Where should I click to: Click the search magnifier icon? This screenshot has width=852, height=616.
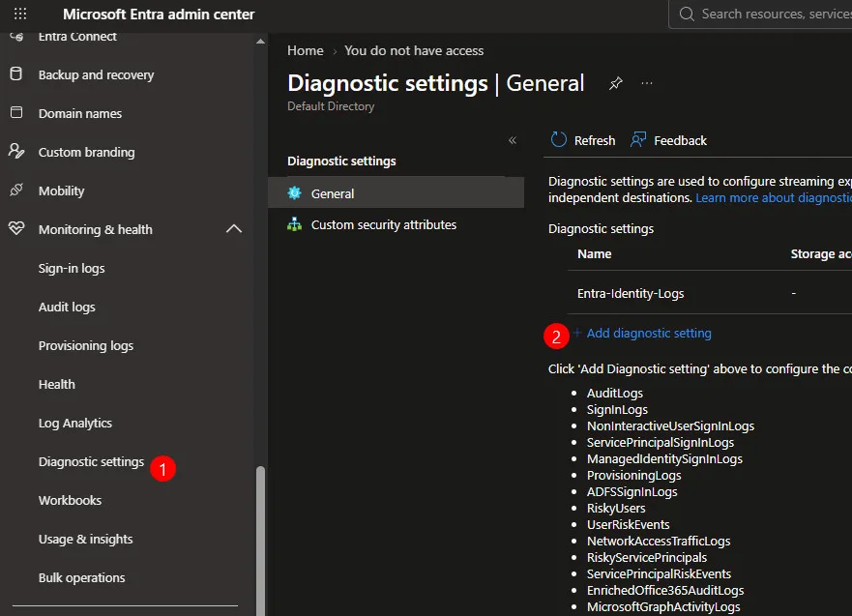click(687, 14)
